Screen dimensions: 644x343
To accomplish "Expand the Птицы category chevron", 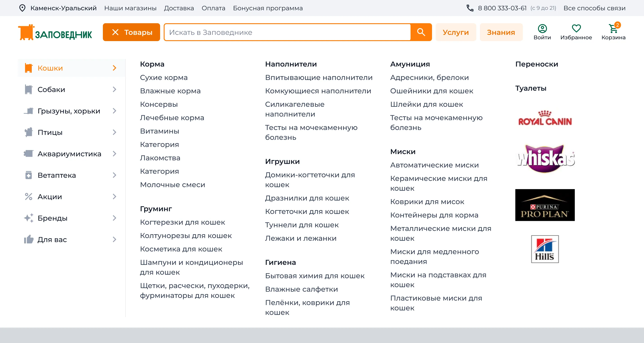I will coord(114,132).
